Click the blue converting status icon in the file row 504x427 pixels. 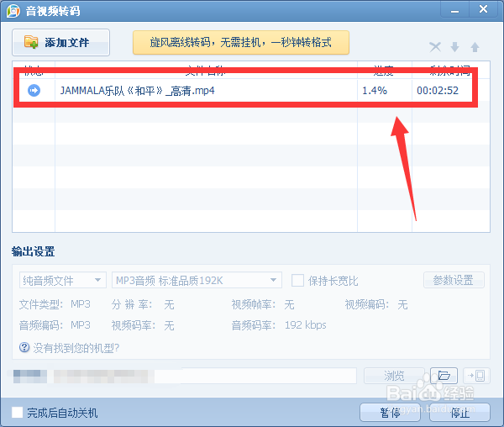click(x=34, y=90)
